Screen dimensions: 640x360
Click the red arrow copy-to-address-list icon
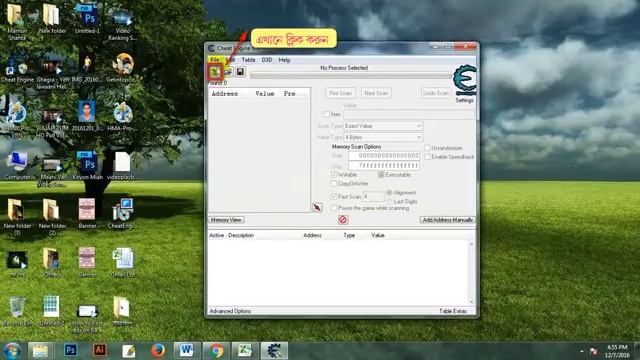tap(317, 207)
